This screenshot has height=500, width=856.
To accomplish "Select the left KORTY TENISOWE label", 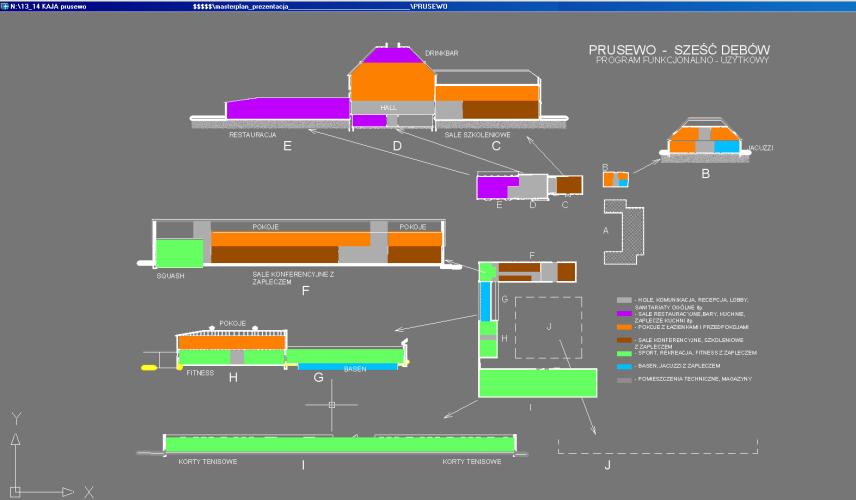I will point(207,461).
